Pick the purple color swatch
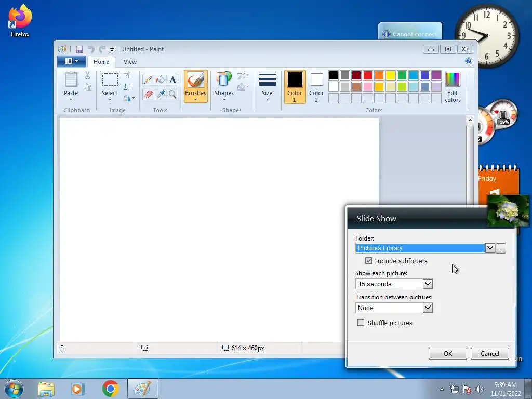The width and height of the screenshot is (532, 399). [436, 75]
